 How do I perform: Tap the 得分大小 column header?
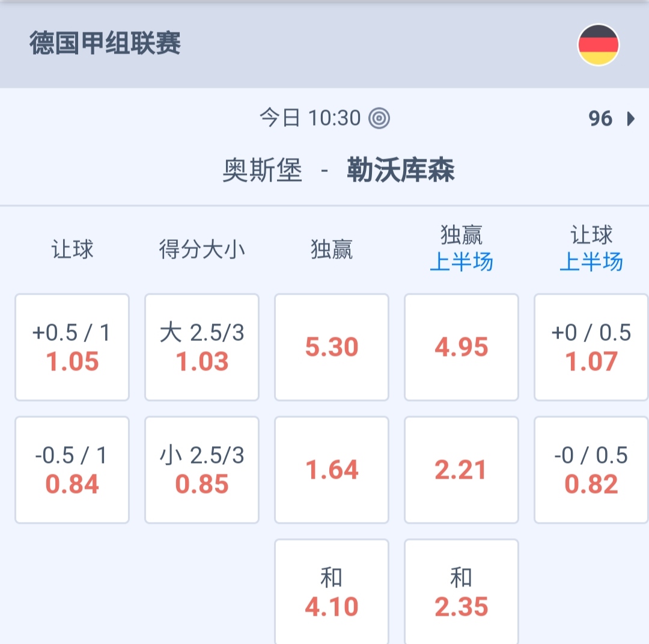coord(202,249)
